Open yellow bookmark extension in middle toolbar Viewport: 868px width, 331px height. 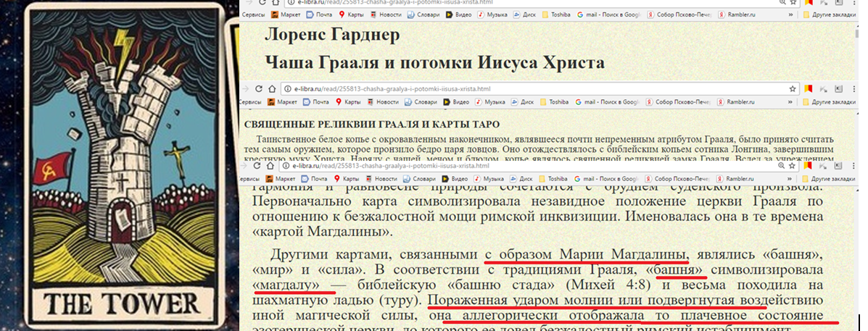(x=809, y=88)
